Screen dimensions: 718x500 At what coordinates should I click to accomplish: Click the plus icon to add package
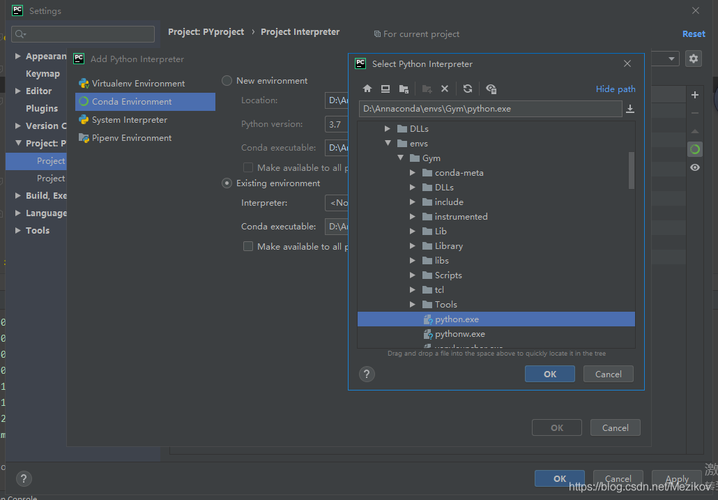click(695, 95)
